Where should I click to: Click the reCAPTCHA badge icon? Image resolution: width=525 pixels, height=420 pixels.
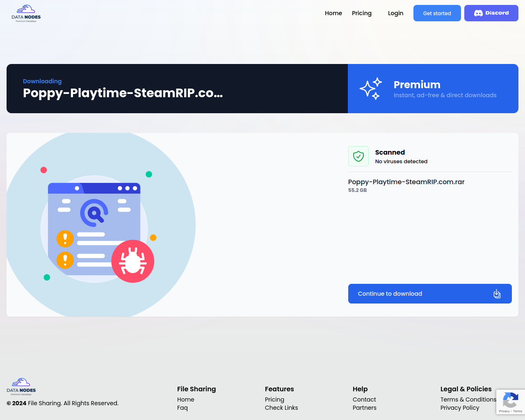tap(510, 400)
